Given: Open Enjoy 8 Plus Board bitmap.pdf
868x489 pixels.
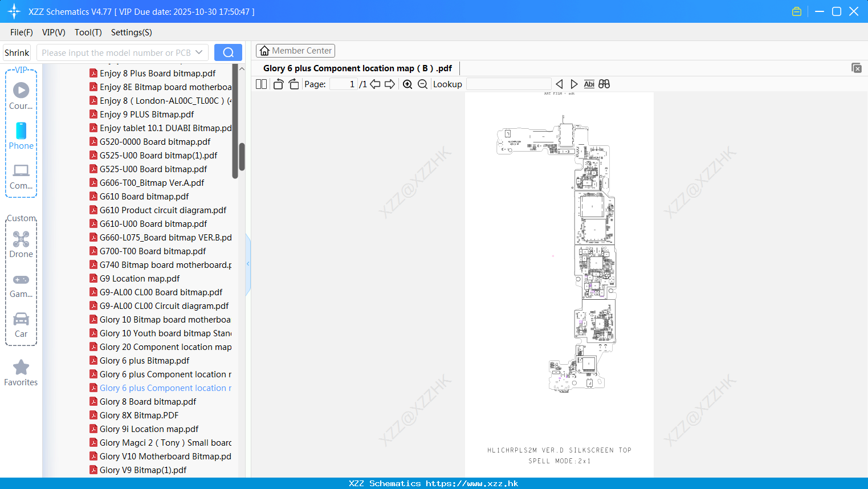Looking at the screenshot, I should click(158, 73).
